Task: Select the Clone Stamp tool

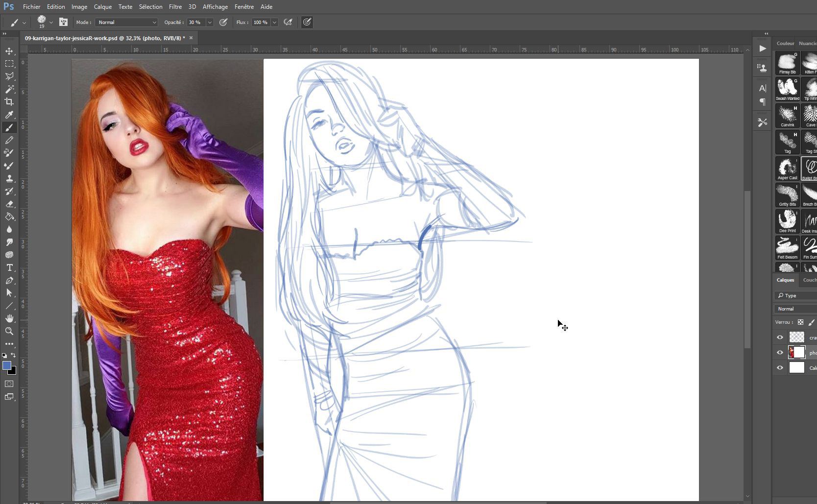Action: pyautogui.click(x=9, y=178)
